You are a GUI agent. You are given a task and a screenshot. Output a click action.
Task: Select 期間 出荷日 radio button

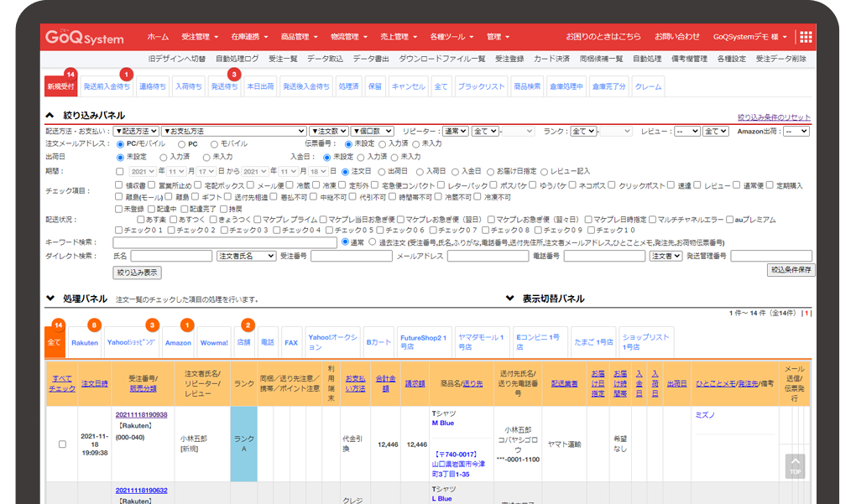382,172
